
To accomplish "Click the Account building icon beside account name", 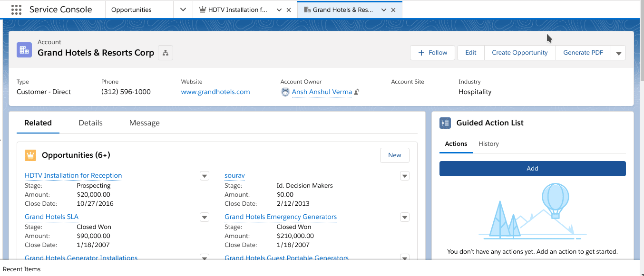I will (x=24, y=50).
